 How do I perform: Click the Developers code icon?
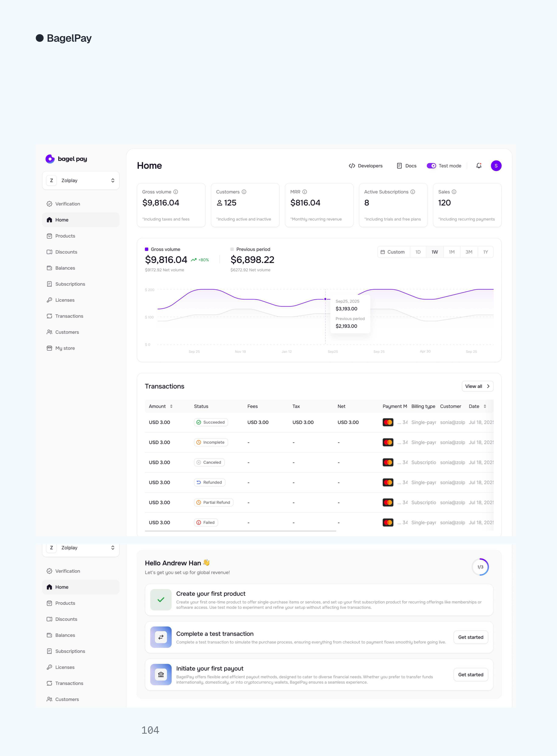point(352,166)
